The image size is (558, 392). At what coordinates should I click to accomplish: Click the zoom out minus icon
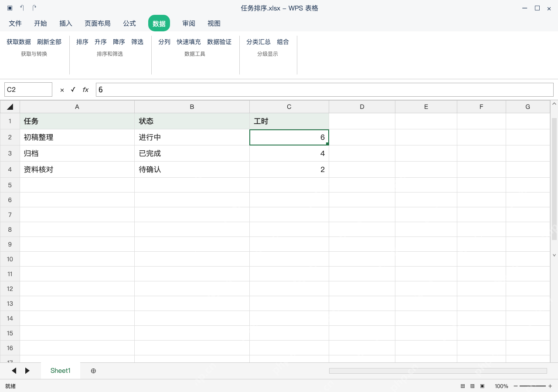click(x=516, y=386)
